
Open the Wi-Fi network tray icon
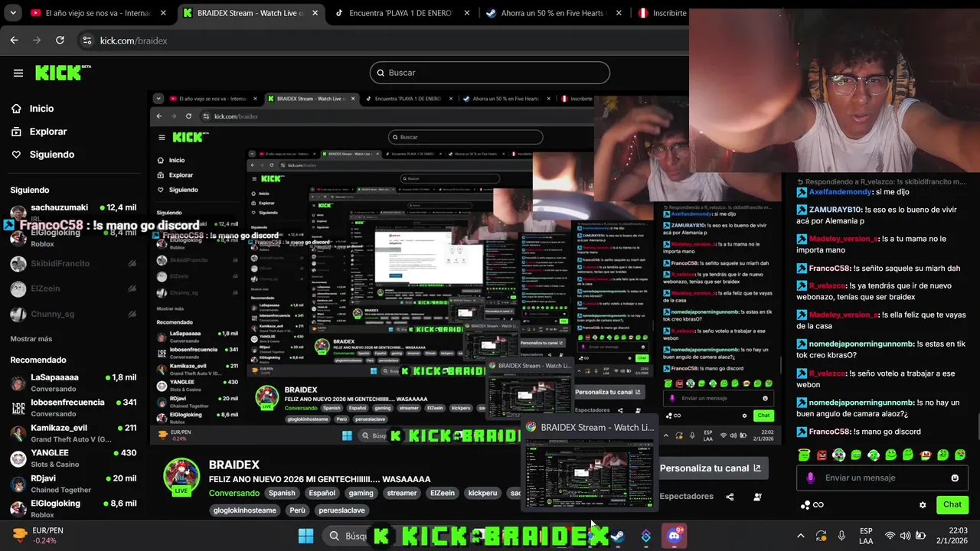click(x=890, y=536)
